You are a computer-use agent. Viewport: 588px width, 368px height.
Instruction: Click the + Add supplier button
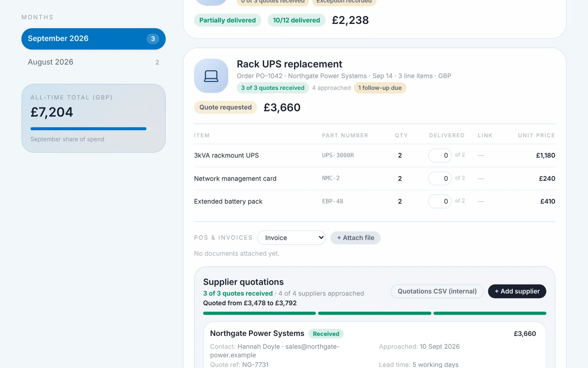pos(517,291)
